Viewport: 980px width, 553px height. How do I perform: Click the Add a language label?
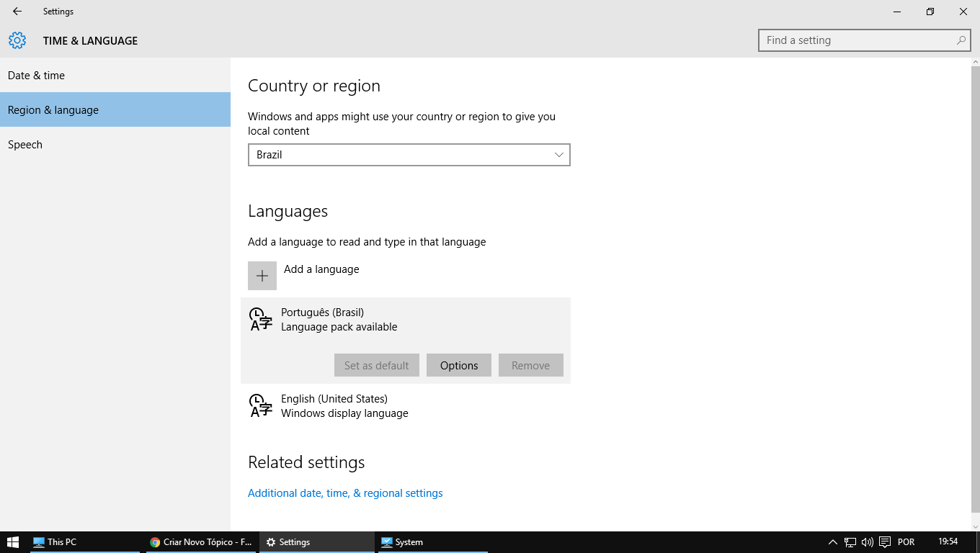[321, 269]
